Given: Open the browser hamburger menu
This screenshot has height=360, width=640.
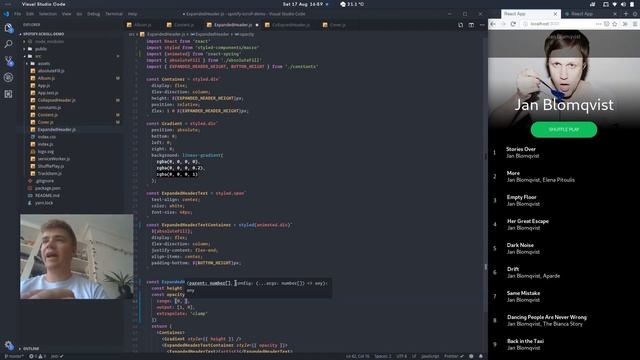Looking at the screenshot, I should pos(635,24).
